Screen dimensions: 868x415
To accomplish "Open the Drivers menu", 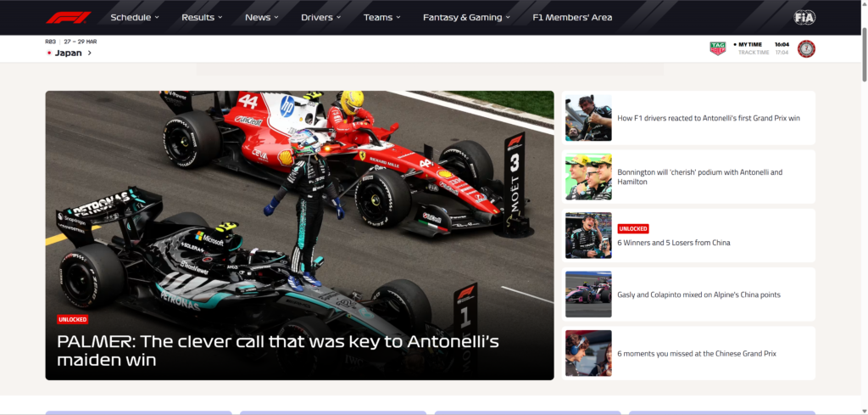I will (321, 17).
